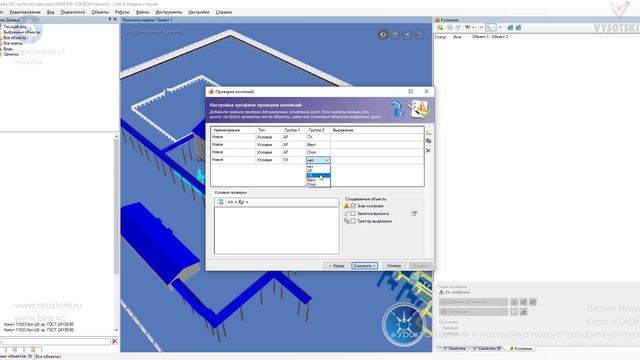The height and width of the screenshot is (360, 640).
Task: Click the red X delete rule icon
Action: [429, 151]
